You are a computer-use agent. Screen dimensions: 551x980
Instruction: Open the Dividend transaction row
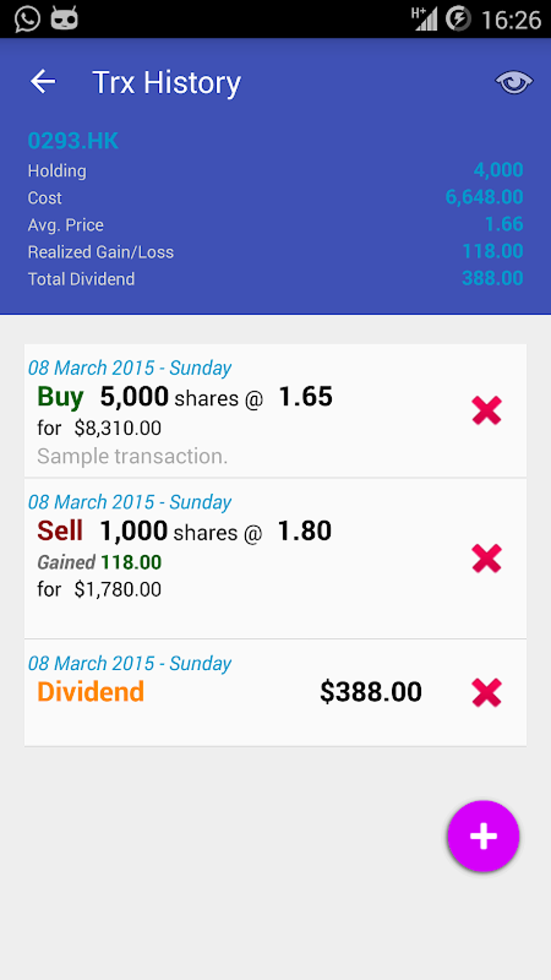click(x=216, y=692)
